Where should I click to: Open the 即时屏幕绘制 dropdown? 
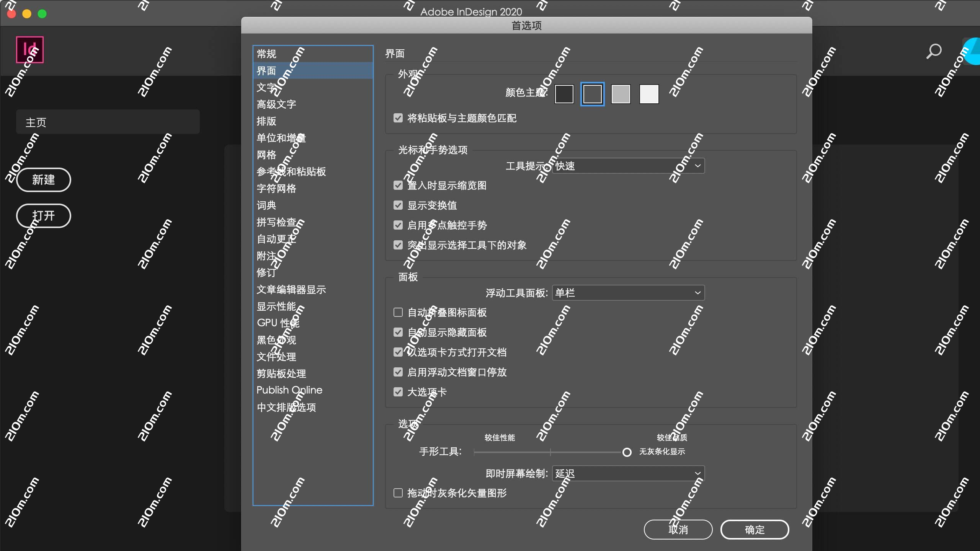coord(627,473)
